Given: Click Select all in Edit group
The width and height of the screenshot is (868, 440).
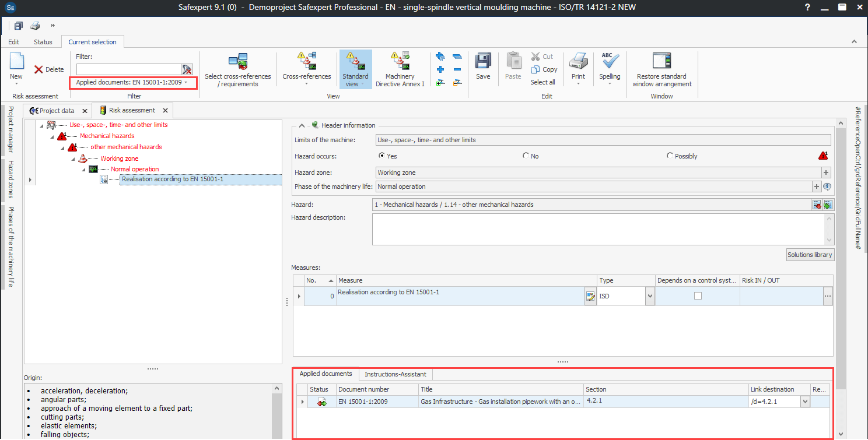Looking at the screenshot, I should tap(542, 82).
